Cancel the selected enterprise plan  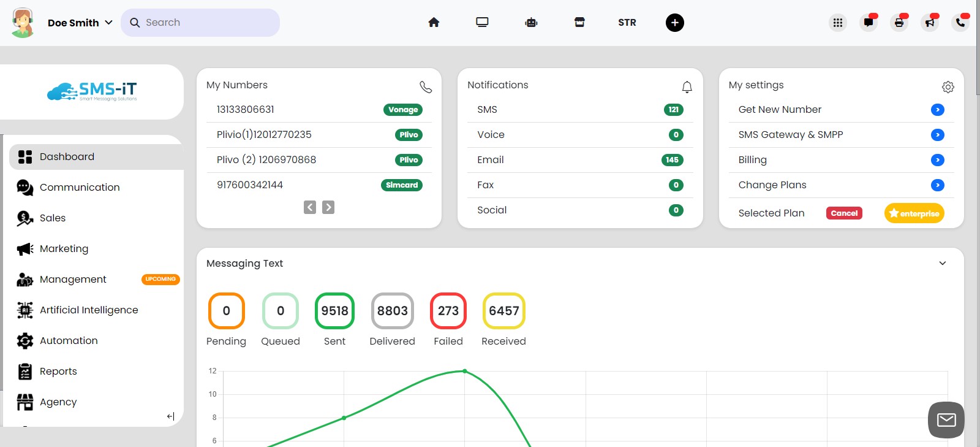(843, 213)
